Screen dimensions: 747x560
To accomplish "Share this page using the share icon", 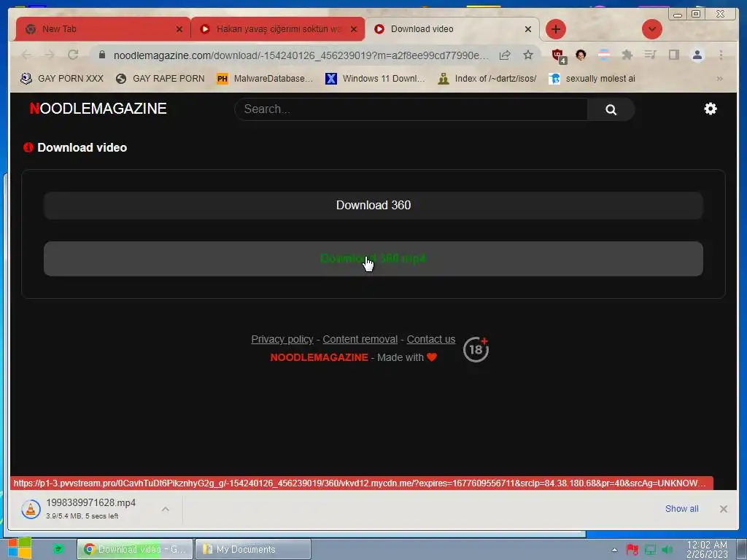I will [505, 55].
